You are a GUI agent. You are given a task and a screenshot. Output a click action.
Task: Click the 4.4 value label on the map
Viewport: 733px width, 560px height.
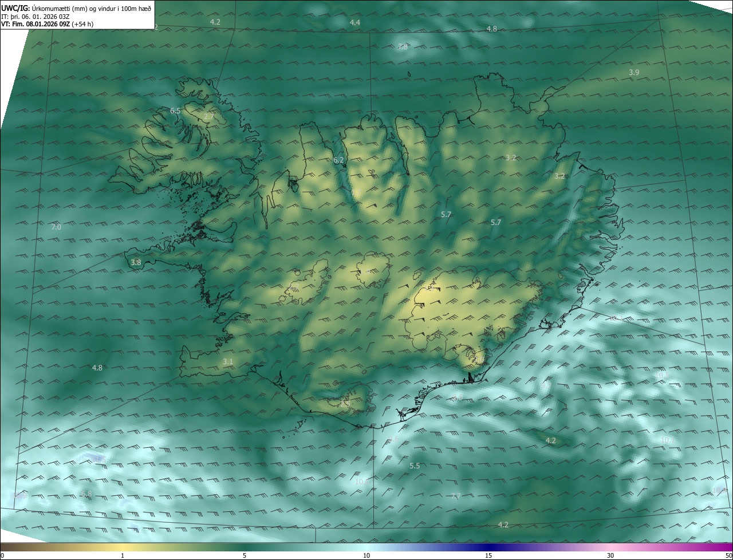[x=355, y=22]
